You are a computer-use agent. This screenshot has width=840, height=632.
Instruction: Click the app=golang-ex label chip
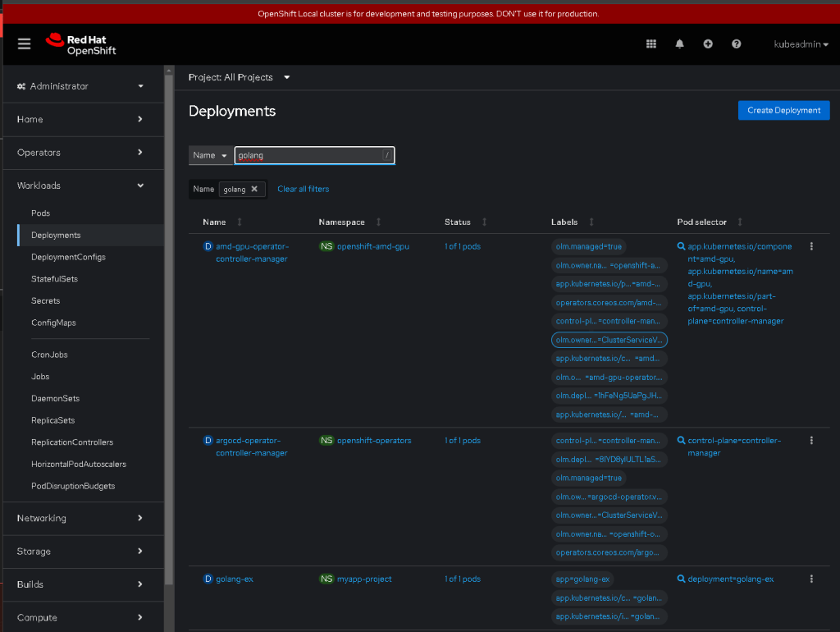coord(582,579)
